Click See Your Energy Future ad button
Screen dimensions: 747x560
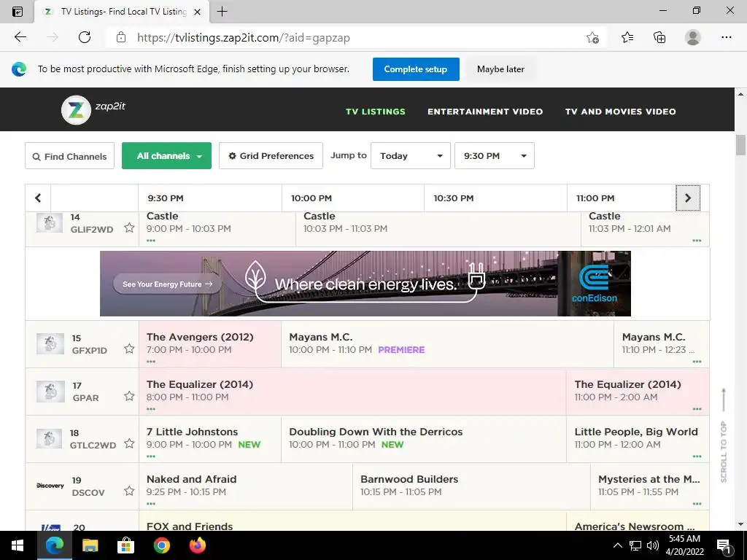(167, 284)
